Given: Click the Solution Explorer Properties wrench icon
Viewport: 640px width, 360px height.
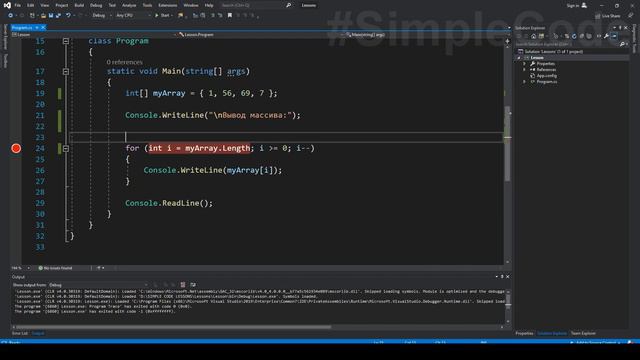Looking at the screenshot, I should (x=607, y=36).
